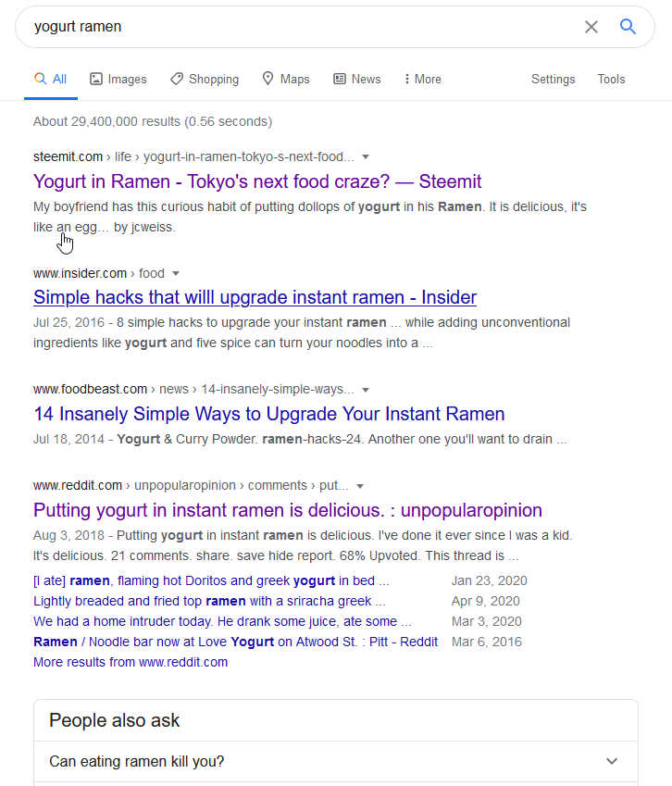Open the steemit.com result dropdown arrow
Image resolution: width=672 pixels, height=786 pixels.
[366, 156]
